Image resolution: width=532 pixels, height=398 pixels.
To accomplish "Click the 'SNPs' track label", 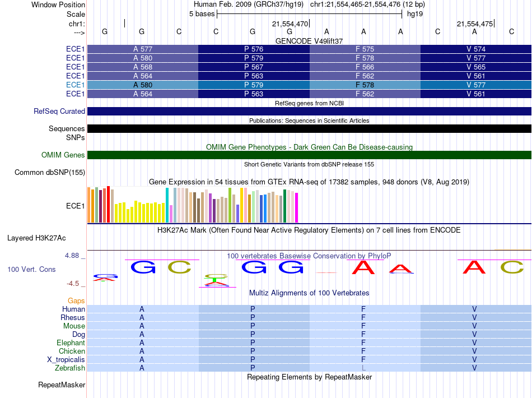I will 76,137.
